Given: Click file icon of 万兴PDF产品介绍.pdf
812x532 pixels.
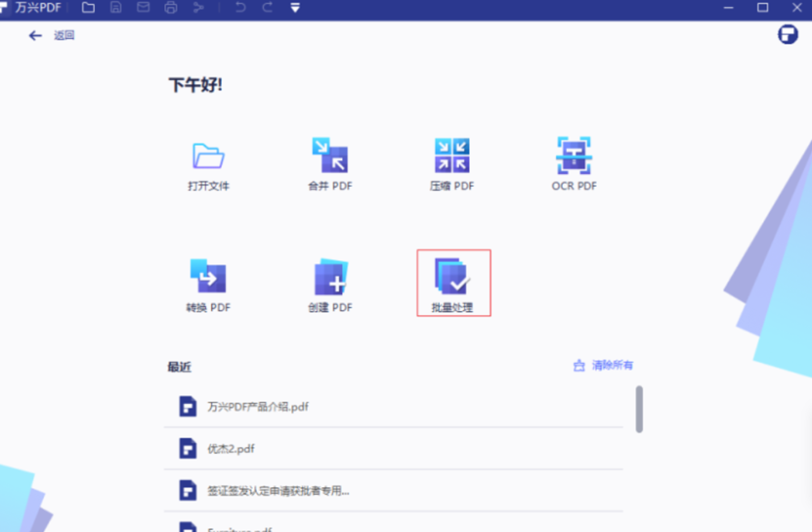Looking at the screenshot, I should (x=188, y=407).
